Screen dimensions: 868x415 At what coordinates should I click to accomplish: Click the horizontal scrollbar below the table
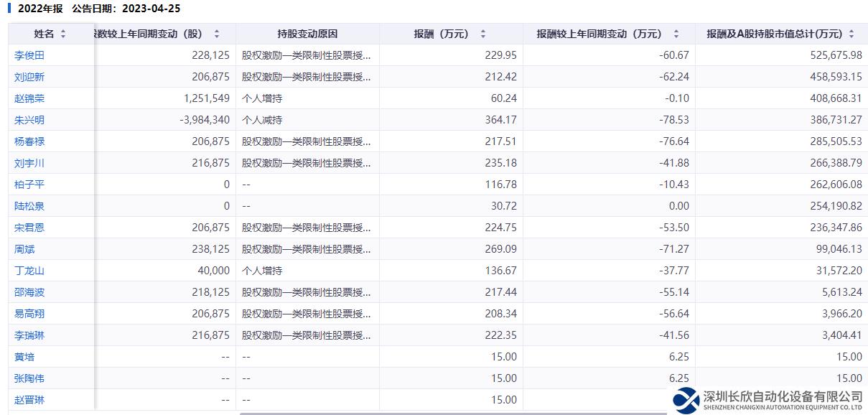pyautogui.click(x=431, y=413)
